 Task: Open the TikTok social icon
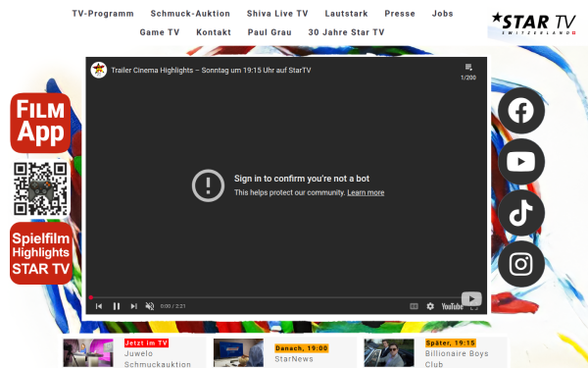521,213
